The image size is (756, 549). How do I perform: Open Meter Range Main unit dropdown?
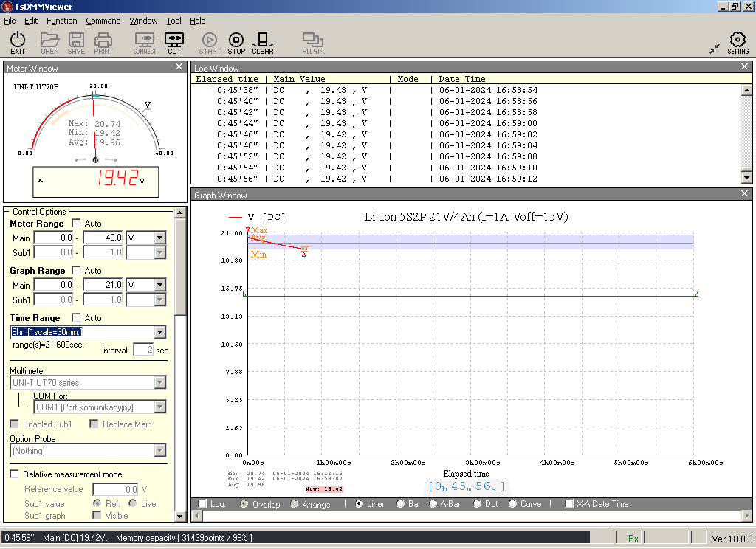click(160, 238)
